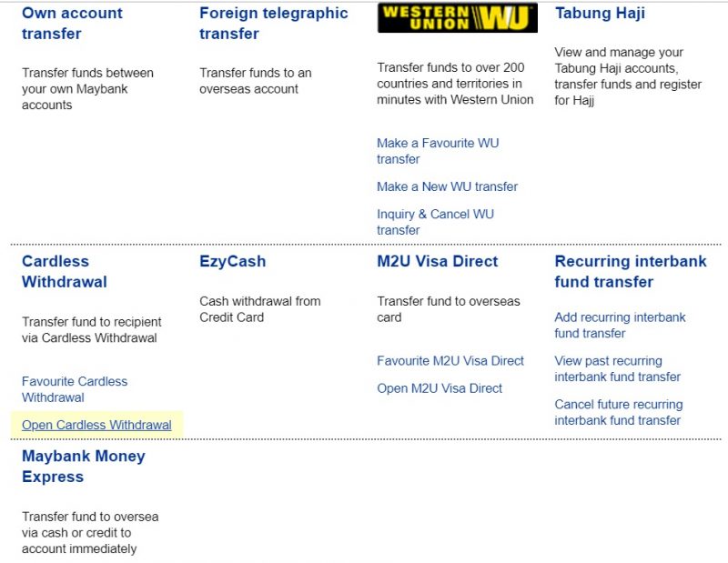728x563 pixels.
Task: Click 'Transfer fund to recipient via Cardless Withdrawal' text
Action: pyautogui.click(x=92, y=330)
